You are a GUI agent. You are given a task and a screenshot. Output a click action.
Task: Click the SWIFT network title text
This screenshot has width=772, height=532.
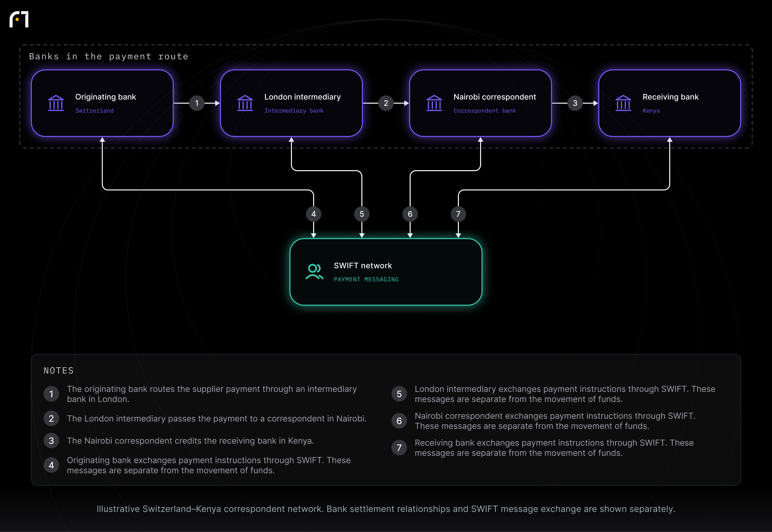[x=363, y=266]
